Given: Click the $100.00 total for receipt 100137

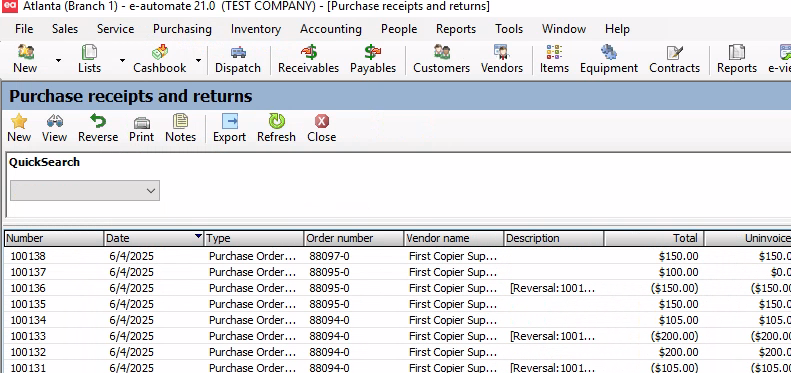Looking at the screenshot, I should tap(679, 273).
